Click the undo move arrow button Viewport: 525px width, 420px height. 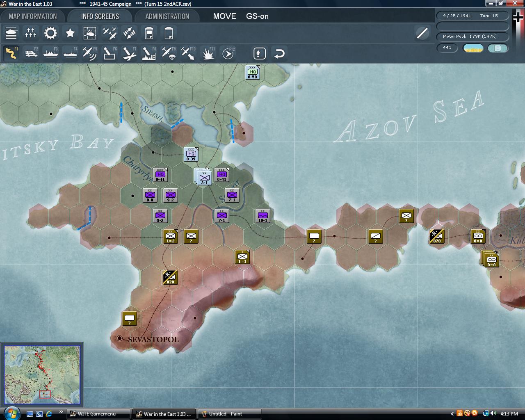(279, 53)
